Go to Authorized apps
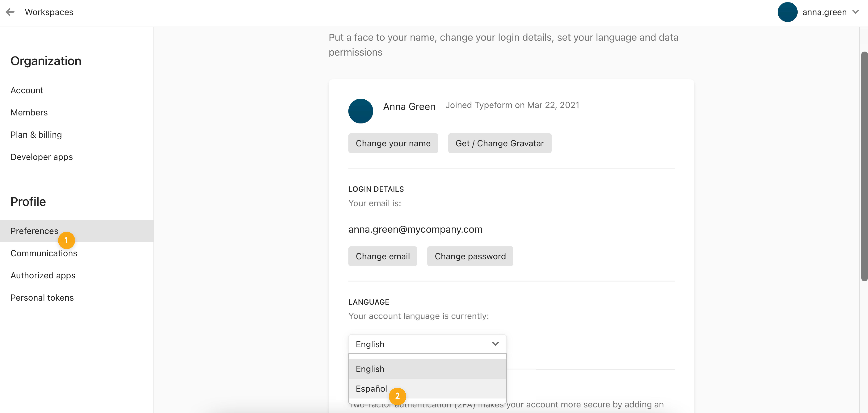The height and width of the screenshot is (413, 868). coord(43,275)
